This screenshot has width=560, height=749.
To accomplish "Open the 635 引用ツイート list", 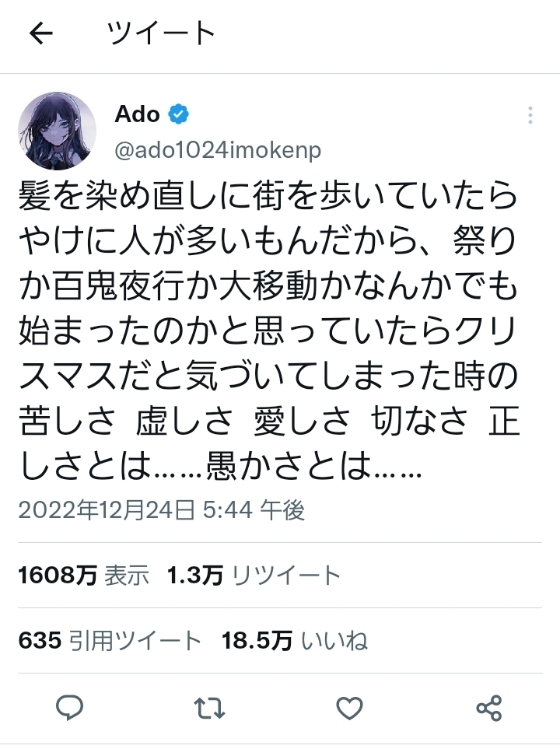I will click(109, 641).
